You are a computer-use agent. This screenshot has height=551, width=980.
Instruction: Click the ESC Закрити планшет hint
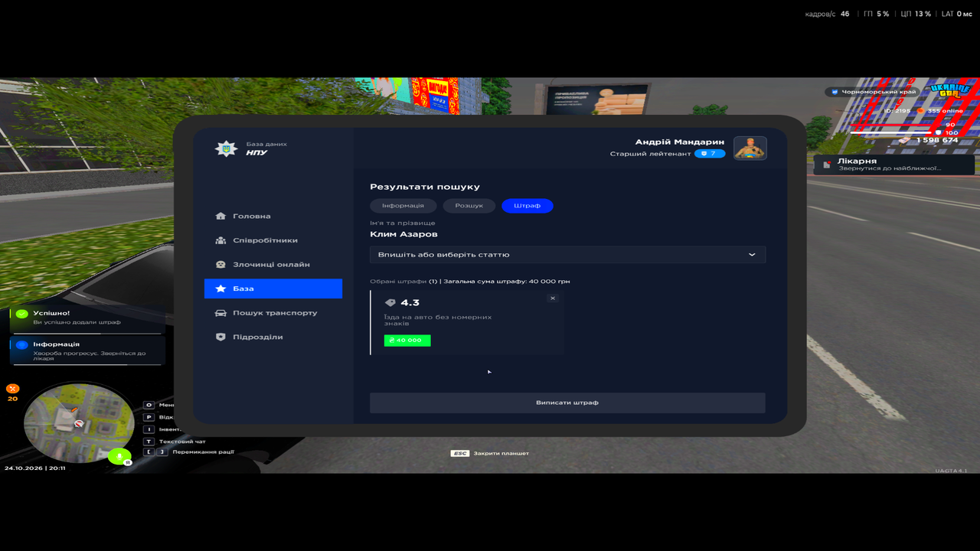click(490, 454)
